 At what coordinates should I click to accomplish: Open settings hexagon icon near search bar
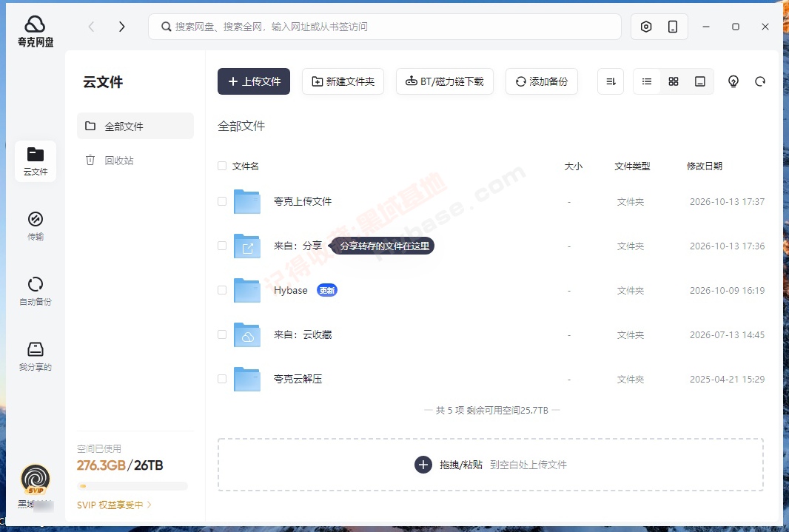[x=646, y=27]
